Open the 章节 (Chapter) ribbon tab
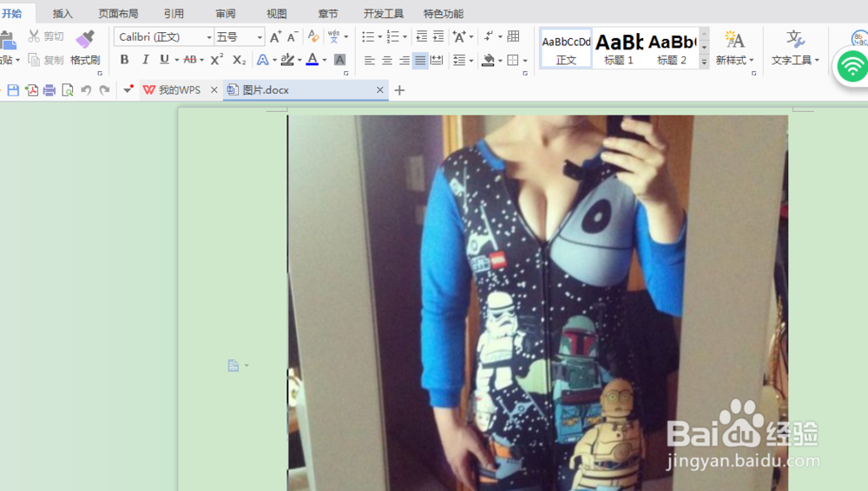Image resolution: width=868 pixels, height=491 pixels. click(x=328, y=13)
